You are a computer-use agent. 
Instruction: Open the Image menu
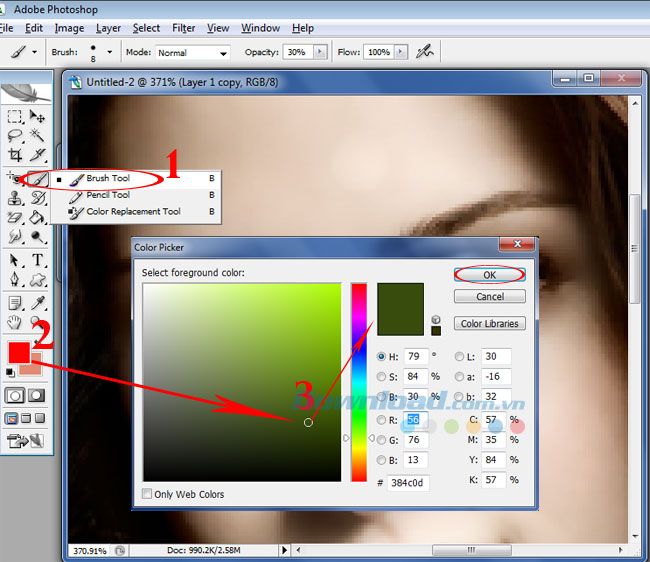[x=69, y=28]
